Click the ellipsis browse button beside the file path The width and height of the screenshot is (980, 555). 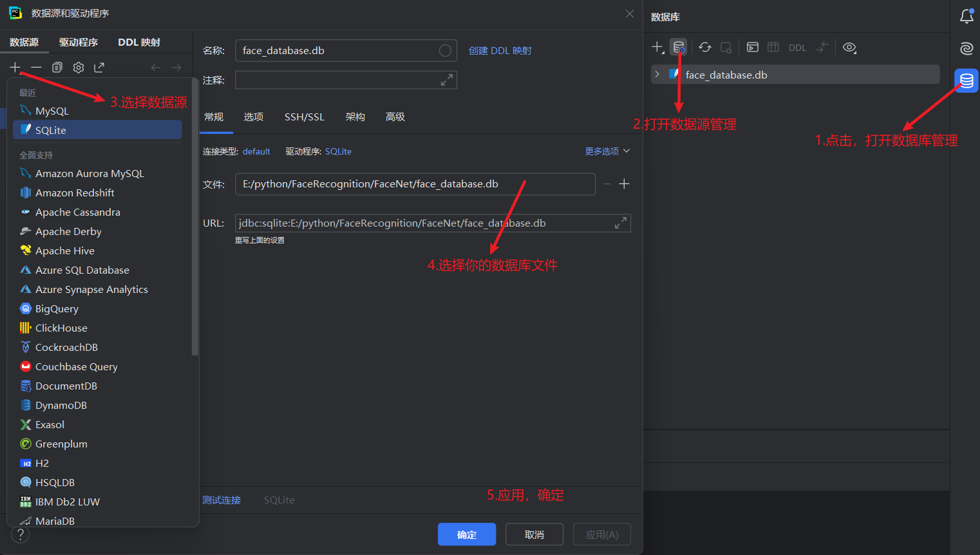coord(607,184)
